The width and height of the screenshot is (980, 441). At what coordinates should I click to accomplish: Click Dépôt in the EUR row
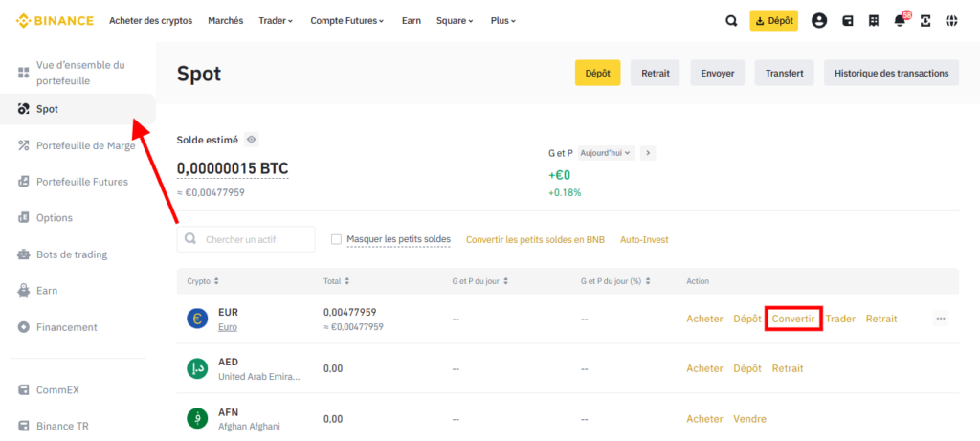point(747,319)
